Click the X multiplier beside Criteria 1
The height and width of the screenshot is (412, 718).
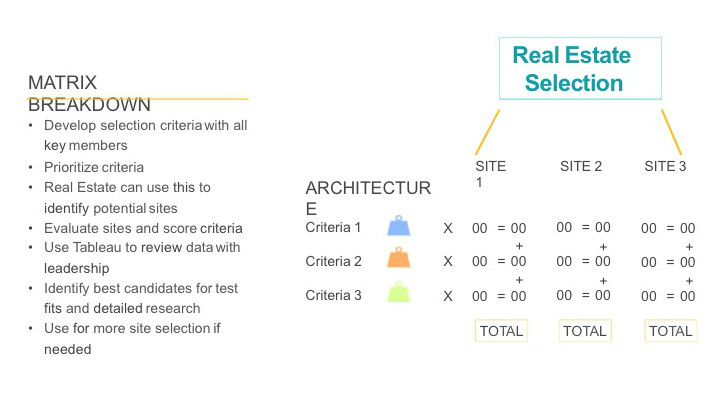(x=448, y=228)
